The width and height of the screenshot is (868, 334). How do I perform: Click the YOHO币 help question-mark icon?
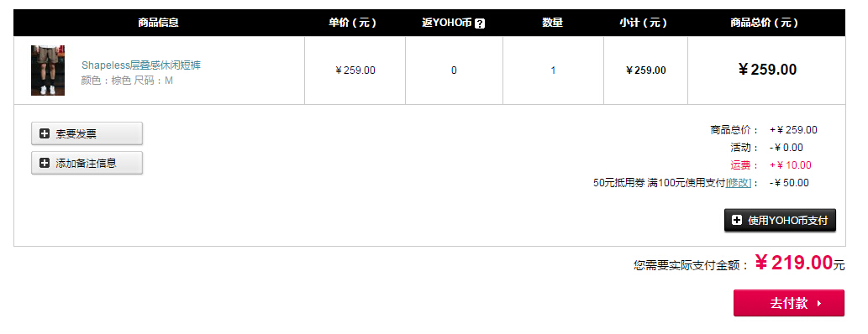click(480, 23)
